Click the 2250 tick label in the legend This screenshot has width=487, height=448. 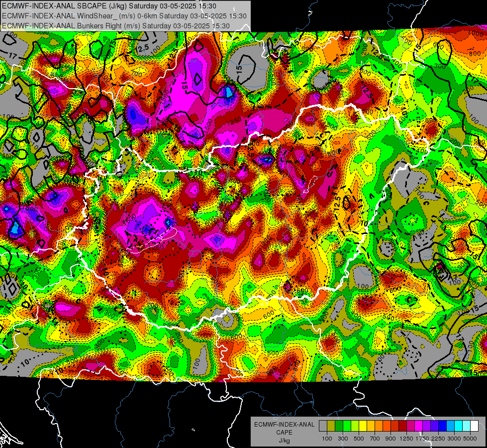pos(438,439)
